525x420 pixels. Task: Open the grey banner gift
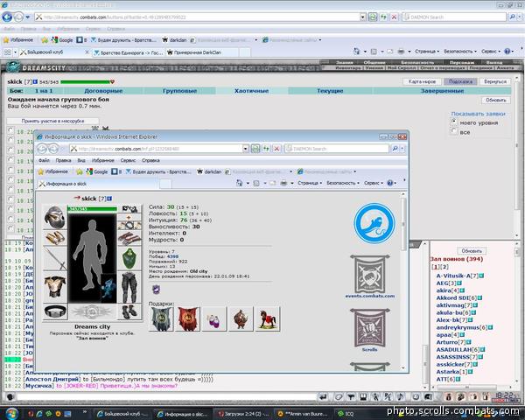pos(161,319)
